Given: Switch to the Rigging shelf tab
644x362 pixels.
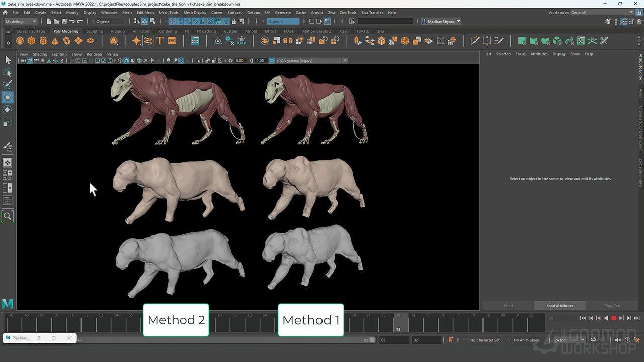Looking at the screenshot, I should click(118, 31).
